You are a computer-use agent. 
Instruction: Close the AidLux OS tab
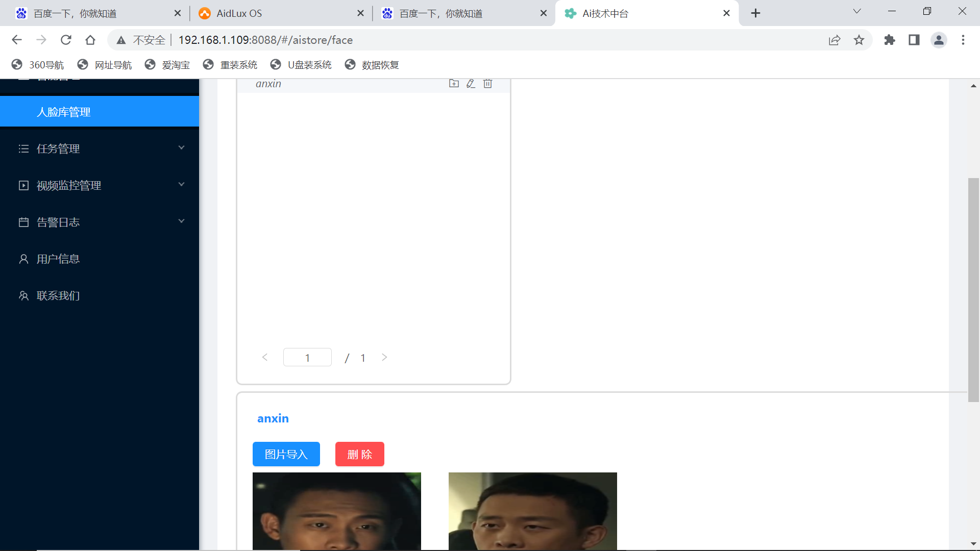[360, 13]
